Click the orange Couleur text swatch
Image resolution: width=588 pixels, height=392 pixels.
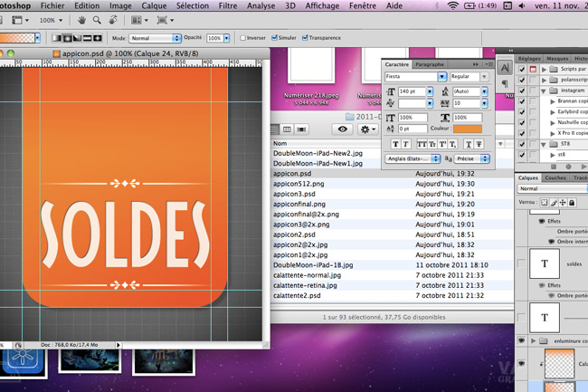click(x=467, y=129)
